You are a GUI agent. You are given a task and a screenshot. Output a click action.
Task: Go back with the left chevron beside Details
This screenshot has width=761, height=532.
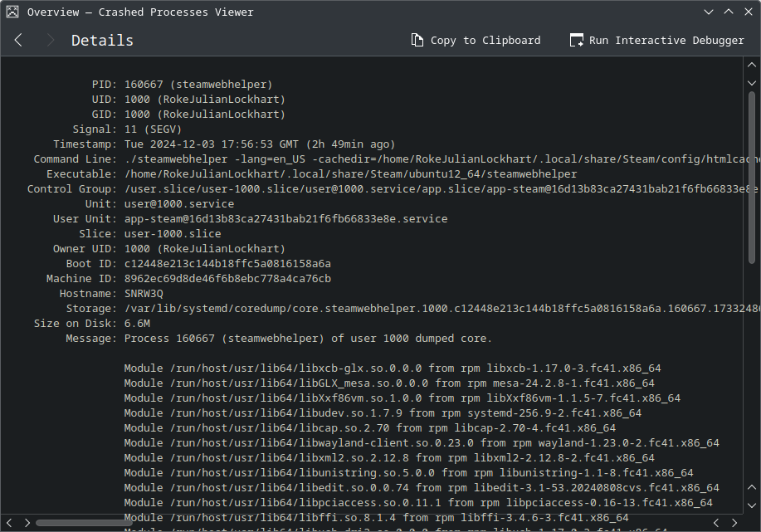pyautogui.click(x=18, y=41)
